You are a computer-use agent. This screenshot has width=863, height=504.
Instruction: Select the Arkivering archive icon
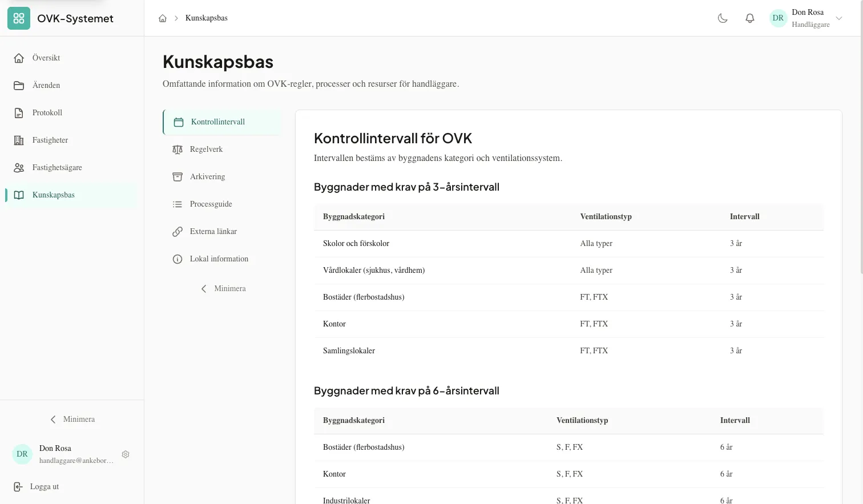[178, 176]
